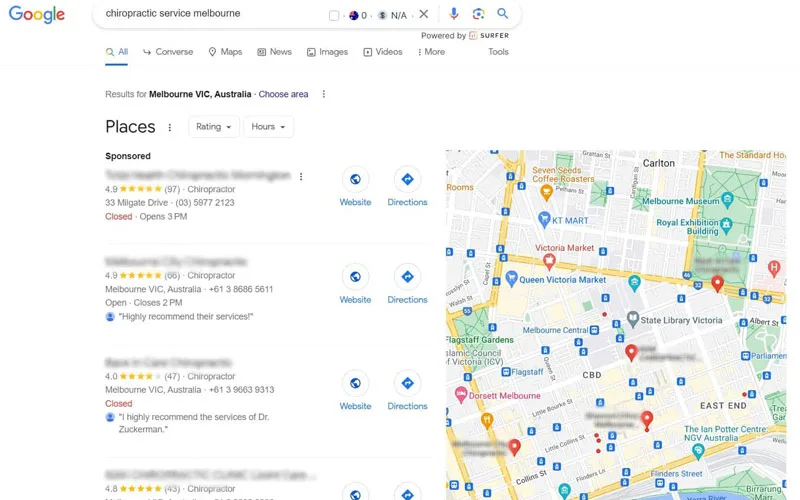Click Dorsett Melbourne hotel marker

click(461, 395)
